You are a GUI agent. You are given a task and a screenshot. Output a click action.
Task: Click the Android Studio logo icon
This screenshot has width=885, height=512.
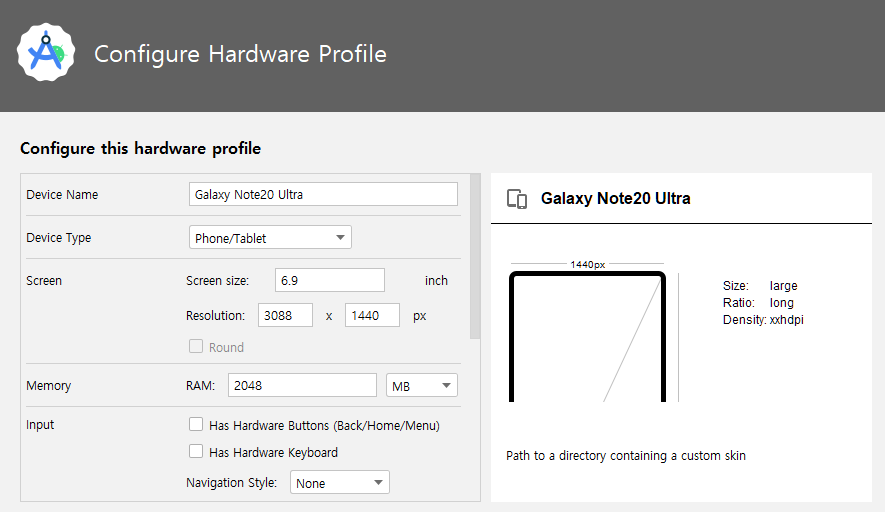click(x=46, y=52)
